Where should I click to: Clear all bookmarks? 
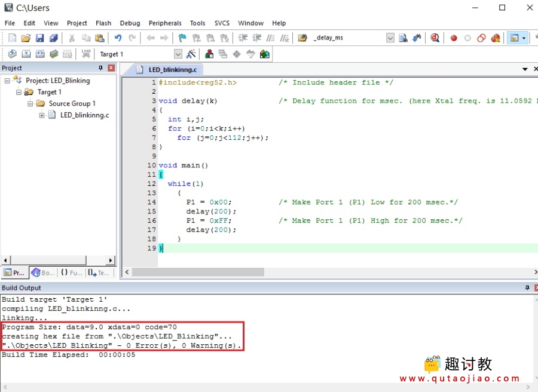point(224,38)
